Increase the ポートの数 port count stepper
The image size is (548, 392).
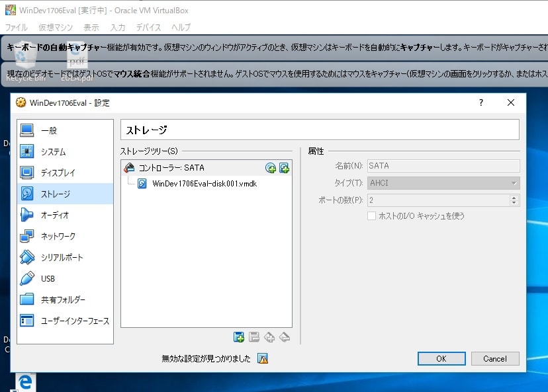click(x=514, y=198)
